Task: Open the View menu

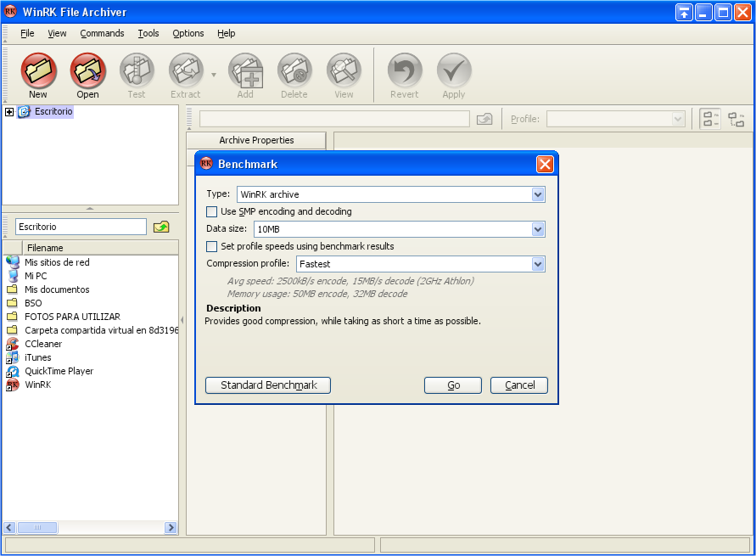Action: (57, 33)
